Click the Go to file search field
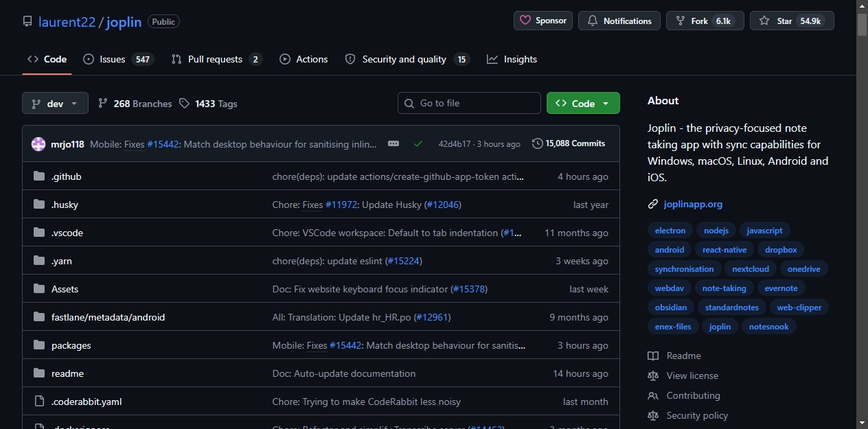The image size is (868, 429). point(469,103)
